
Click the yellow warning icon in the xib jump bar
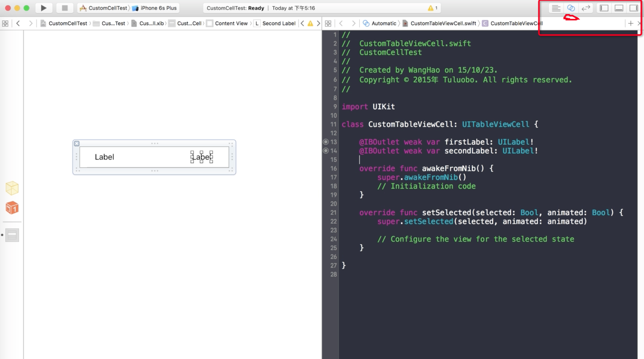click(310, 24)
